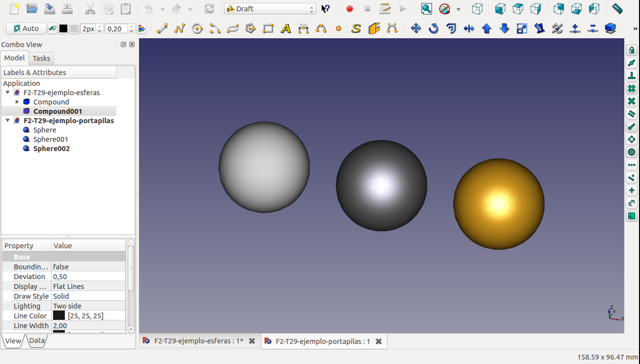Image resolution: width=640 pixels, height=364 pixels.
Task: Toggle snap lock in snap toolbar
Action: click(x=632, y=50)
